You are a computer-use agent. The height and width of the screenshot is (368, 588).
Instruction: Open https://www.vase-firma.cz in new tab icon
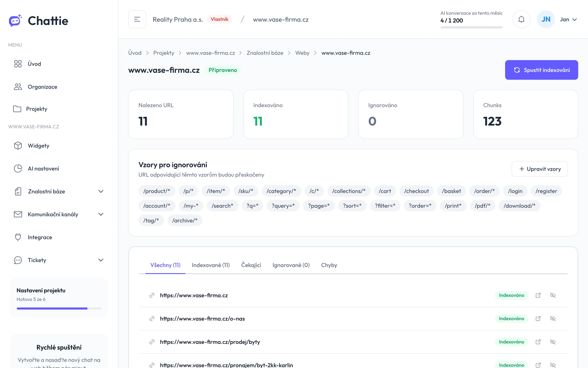coord(538,295)
